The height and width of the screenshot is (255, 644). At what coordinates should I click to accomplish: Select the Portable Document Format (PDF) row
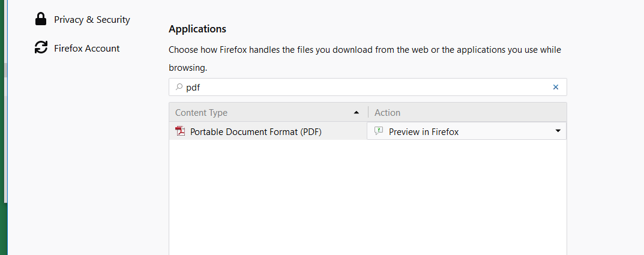[x=256, y=131]
